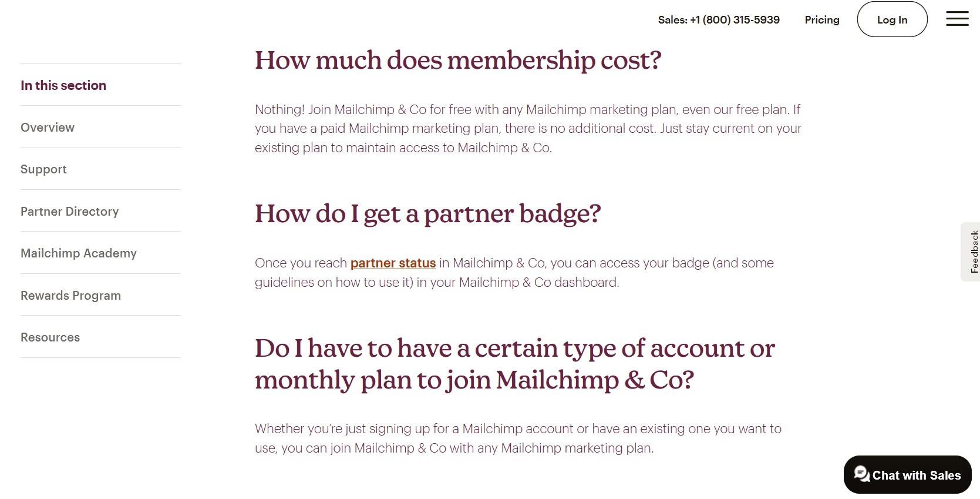Click the paragraph beginning "Nothing! Join Mailchimp & Co"
Screen dimensions: 980x499
point(527,129)
